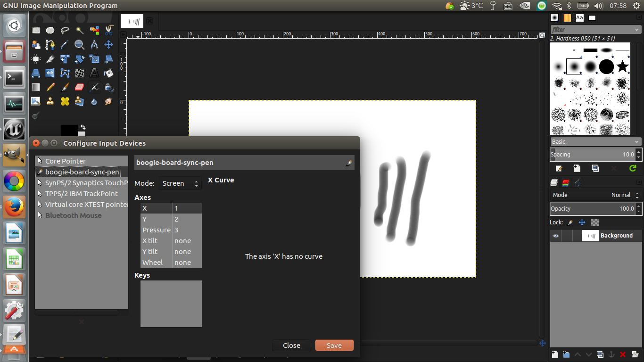This screenshot has height=362, width=644.
Task: Select the Select by Color tool
Action: (94, 31)
